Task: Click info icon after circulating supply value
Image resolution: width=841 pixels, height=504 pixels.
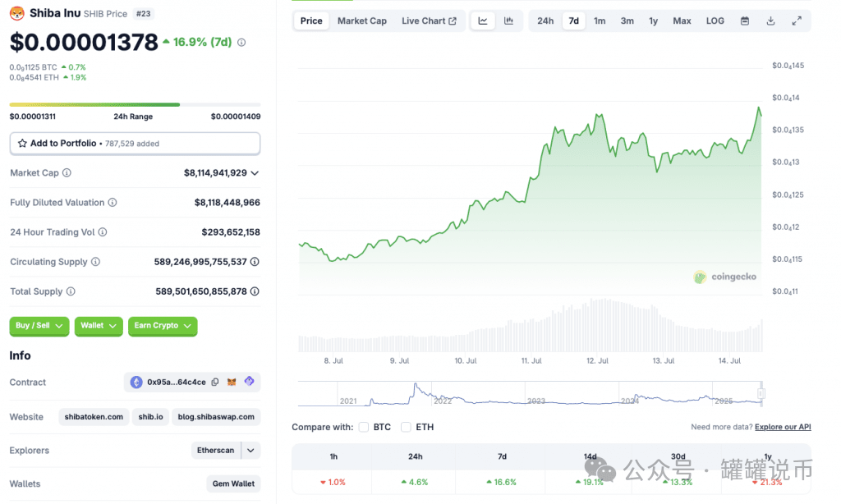Action: click(x=255, y=262)
